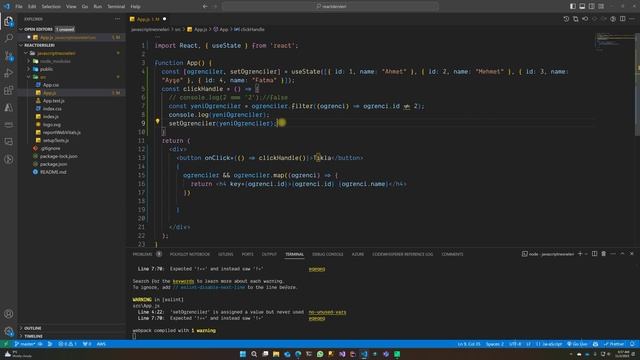640x360 pixels.
Task: Open the Terminal menu
Action: pyautogui.click(x=116, y=7)
